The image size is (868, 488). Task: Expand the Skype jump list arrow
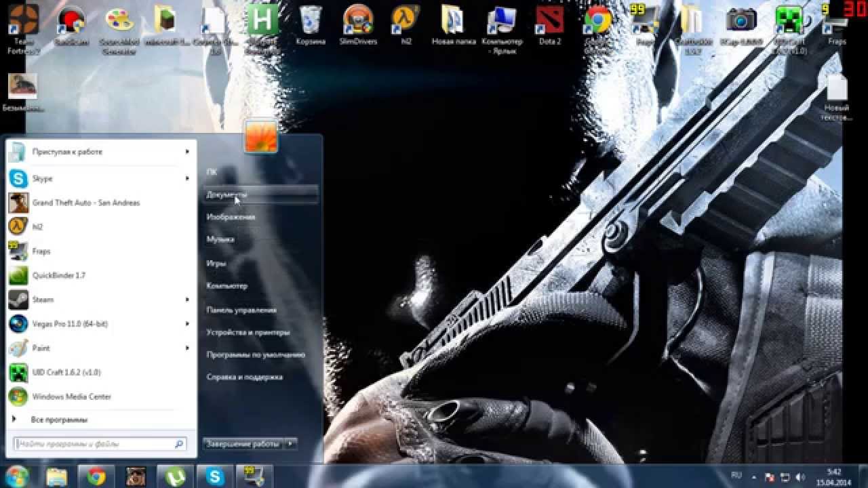tap(187, 178)
